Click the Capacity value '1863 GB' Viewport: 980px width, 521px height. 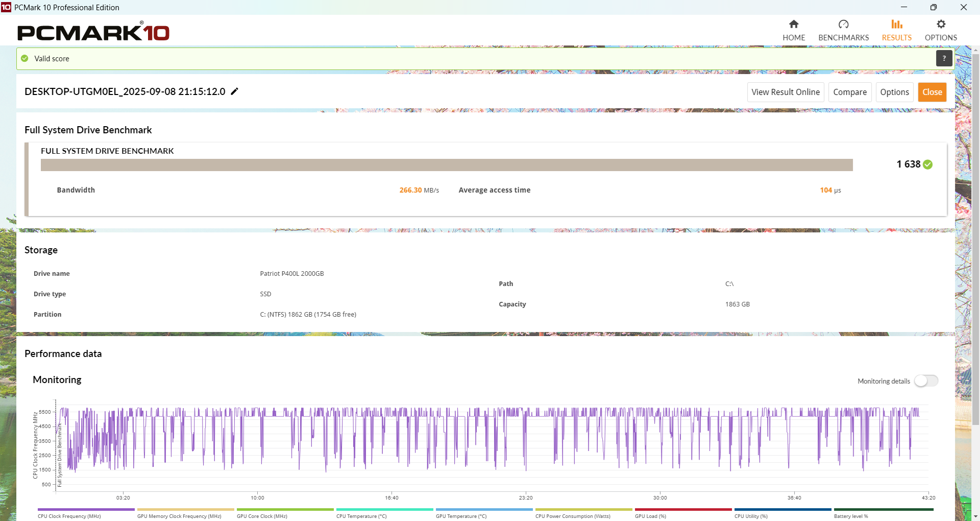pos(738,304)
